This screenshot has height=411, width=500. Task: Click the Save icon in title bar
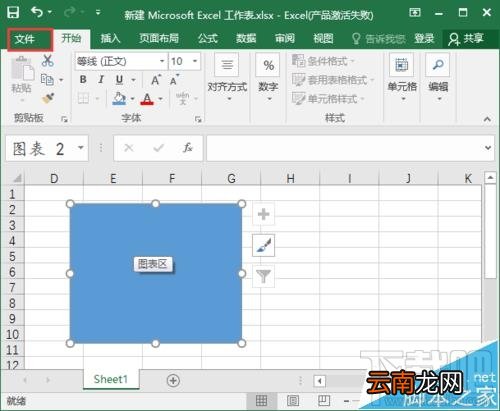click(13, 12)
